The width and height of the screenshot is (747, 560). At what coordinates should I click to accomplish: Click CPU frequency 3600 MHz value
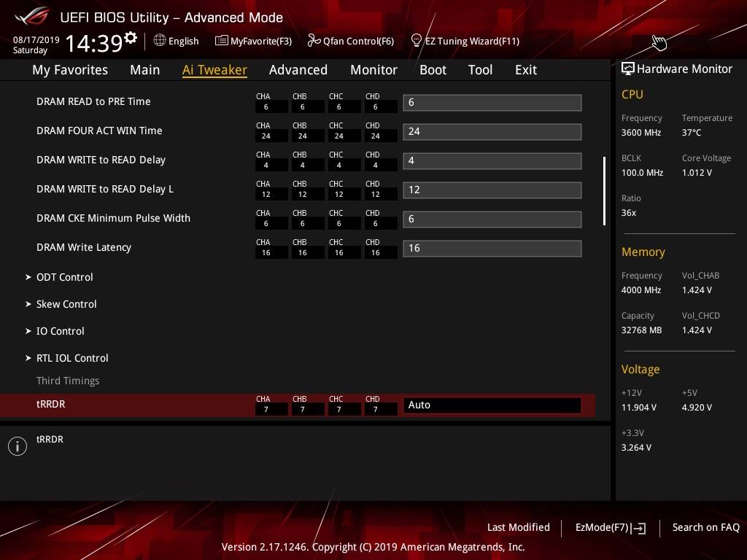tap(641, 133)
